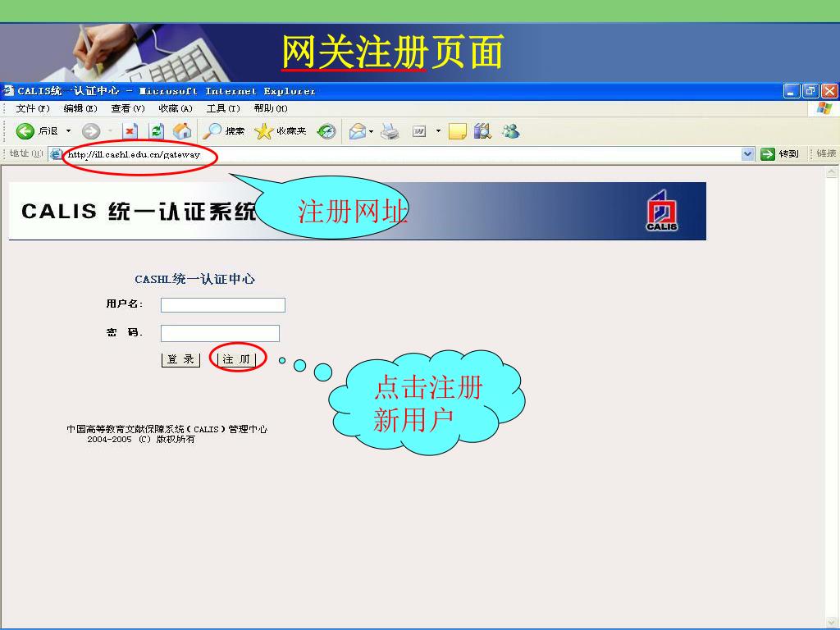Image resolution: width=840 pixels, height=630 pixels.
Task: Open the 查看(V) menu
Action: point(128,109)
